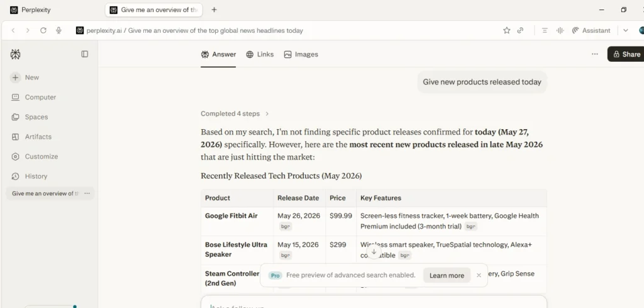Open options menu for the history thread
This screenshot has width=644, height=308.
pos(87,193)
